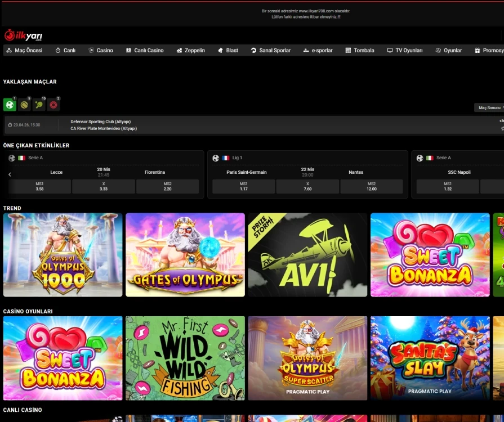This screenshot has height=422, width=504.
Task: Click the e-sporlar gamepad icon
Action: (306, 51)
